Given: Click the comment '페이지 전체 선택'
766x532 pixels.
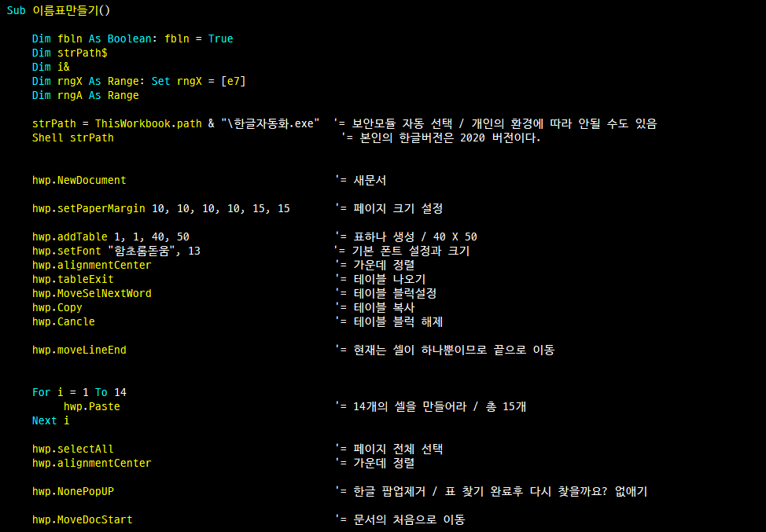Looking at the screenshot, I should pos(398,449).
